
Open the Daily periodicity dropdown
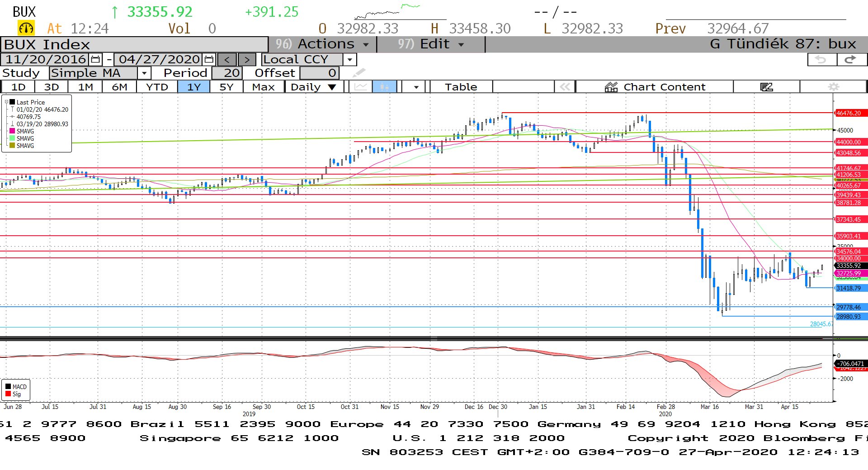(x=314, y=87)
